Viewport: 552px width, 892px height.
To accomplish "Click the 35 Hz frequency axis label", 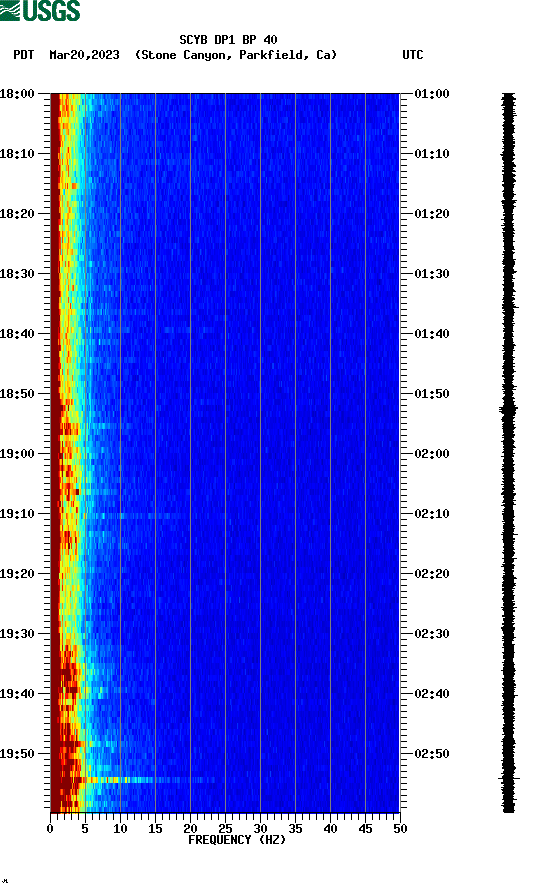I will pos(295,828).
